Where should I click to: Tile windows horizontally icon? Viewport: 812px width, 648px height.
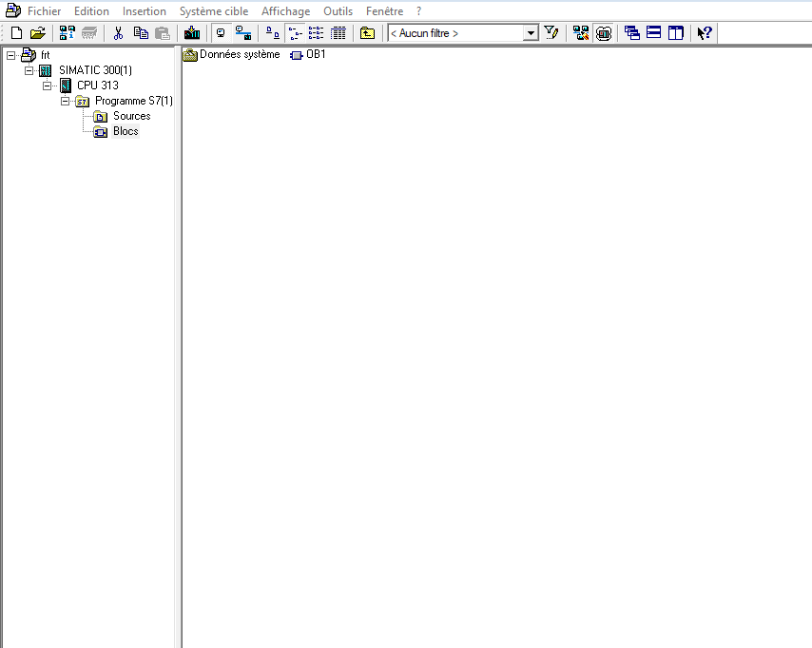tap(653, 33)
